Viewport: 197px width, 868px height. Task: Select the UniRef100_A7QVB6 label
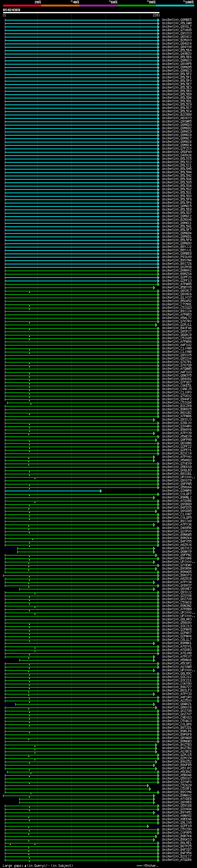177,501
